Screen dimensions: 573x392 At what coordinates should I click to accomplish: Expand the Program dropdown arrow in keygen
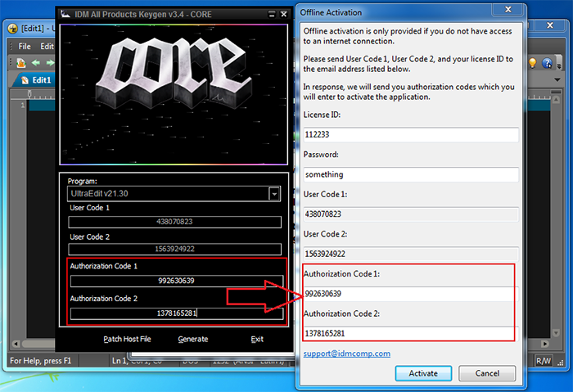274,194
